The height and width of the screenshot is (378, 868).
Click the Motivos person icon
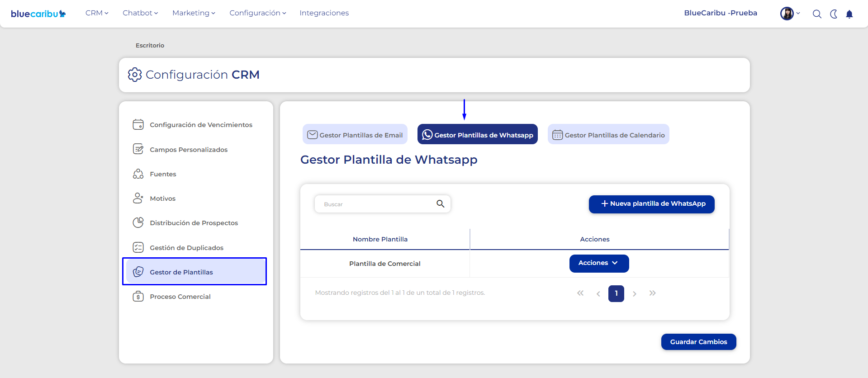(138, 198)
